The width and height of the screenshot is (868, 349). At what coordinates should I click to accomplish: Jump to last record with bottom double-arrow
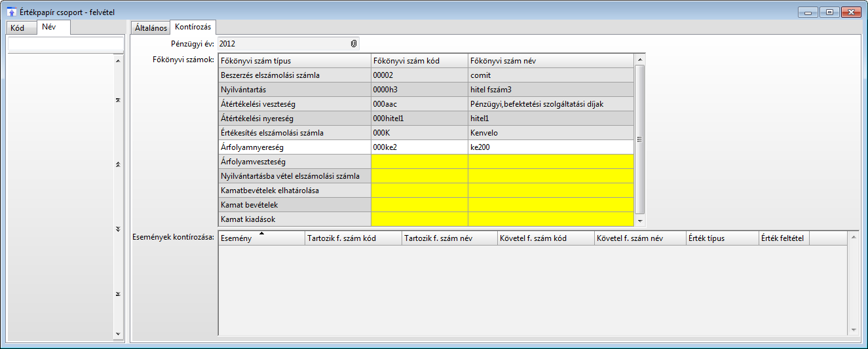(118, 294)
